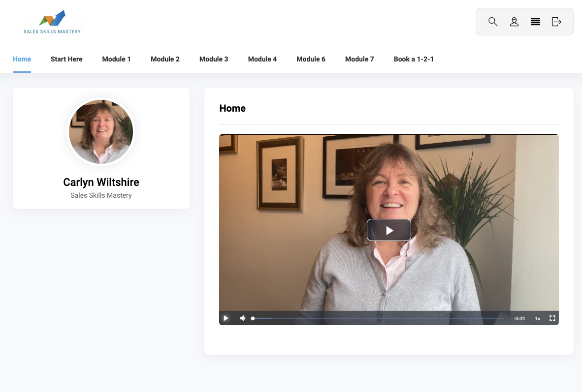The width and height of the screenshot is (582, 392).
Task: Click the -3:31 remaining time display
Action: pos(519,318)
